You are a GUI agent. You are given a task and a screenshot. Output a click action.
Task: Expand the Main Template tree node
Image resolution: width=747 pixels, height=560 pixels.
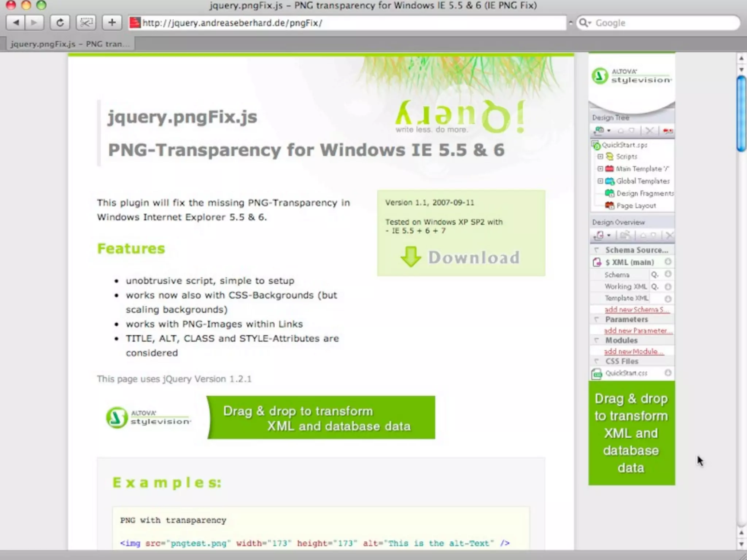[x=600, y=169]
